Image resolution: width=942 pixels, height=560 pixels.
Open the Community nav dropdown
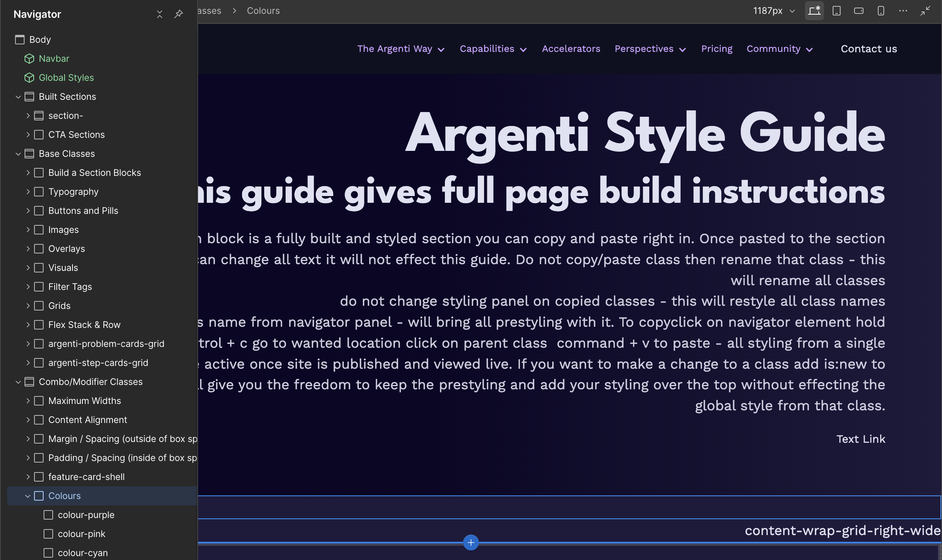(x=780, y=49)
